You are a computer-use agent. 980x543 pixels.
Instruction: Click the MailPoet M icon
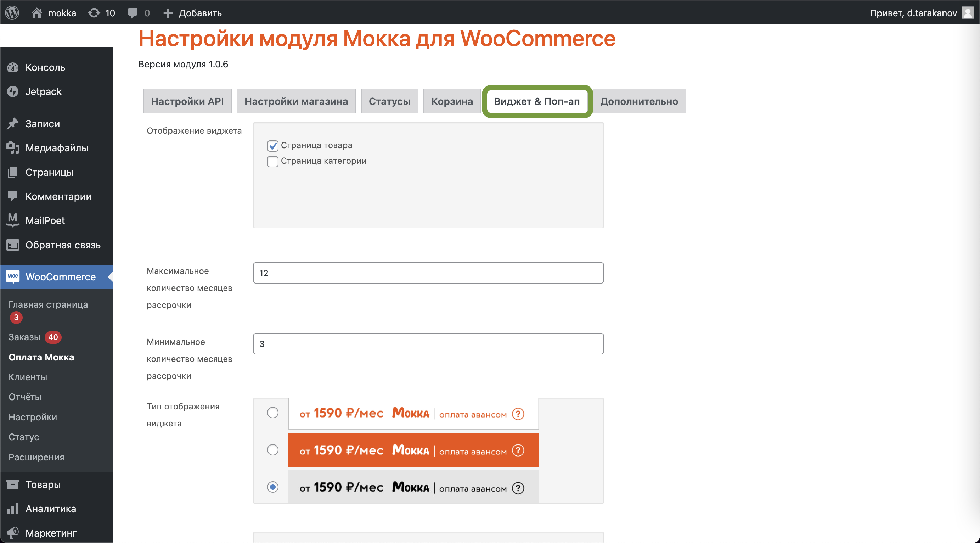(13, 220)
